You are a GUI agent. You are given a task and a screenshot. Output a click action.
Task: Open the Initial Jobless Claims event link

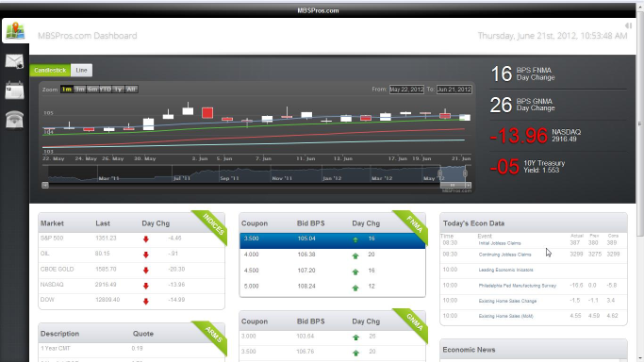pyautogui.click(x=500, y=243)
